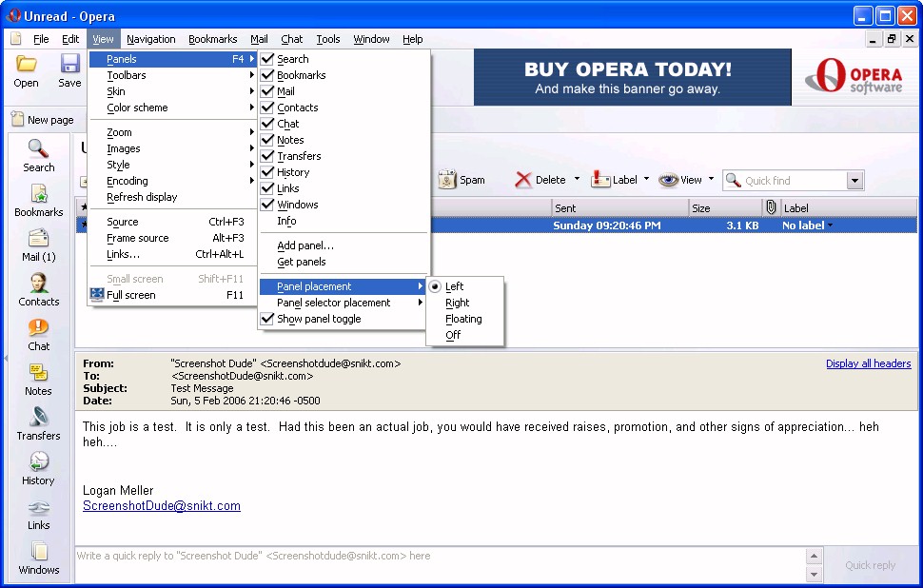Image resolution: width=923 pixels, height=588 pixels.
Task: Open the Tools menu
Action: (328, 39)
